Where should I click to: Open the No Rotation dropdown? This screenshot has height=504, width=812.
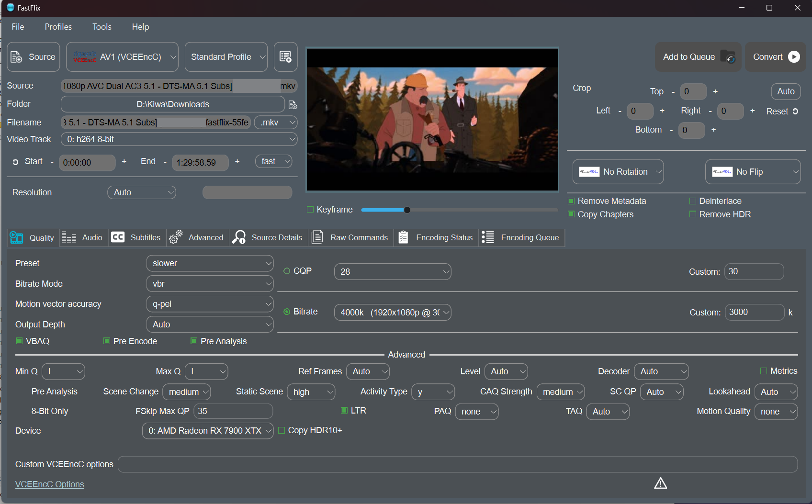[x=618, y=172]
